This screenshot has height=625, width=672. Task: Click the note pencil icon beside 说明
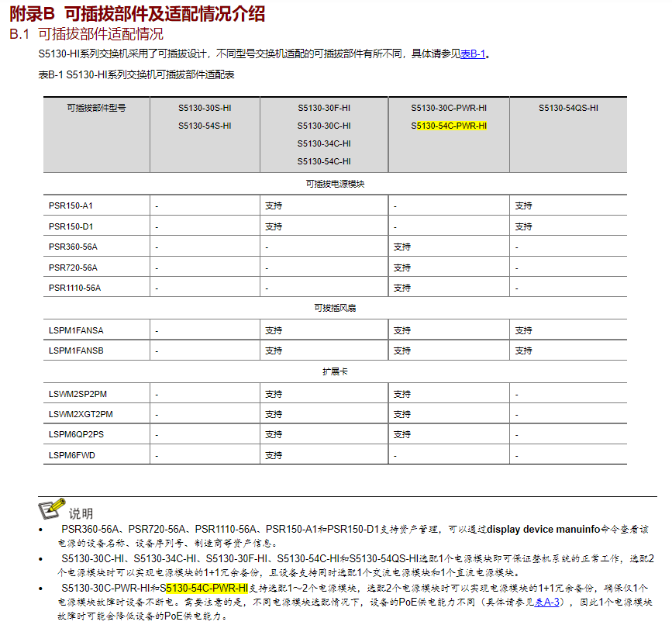52,509
